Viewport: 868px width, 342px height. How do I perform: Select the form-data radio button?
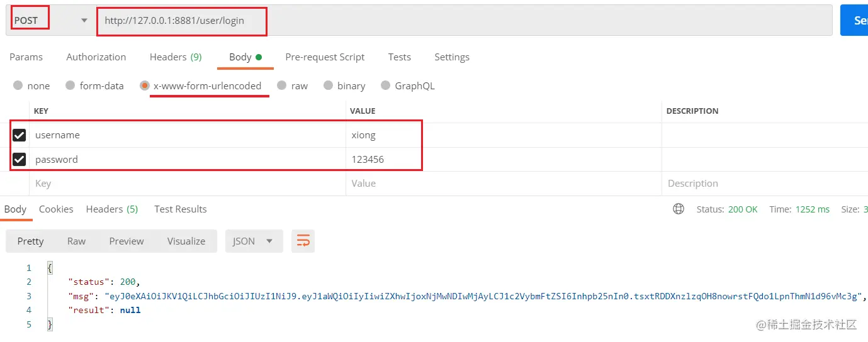[x=70, y=85]
